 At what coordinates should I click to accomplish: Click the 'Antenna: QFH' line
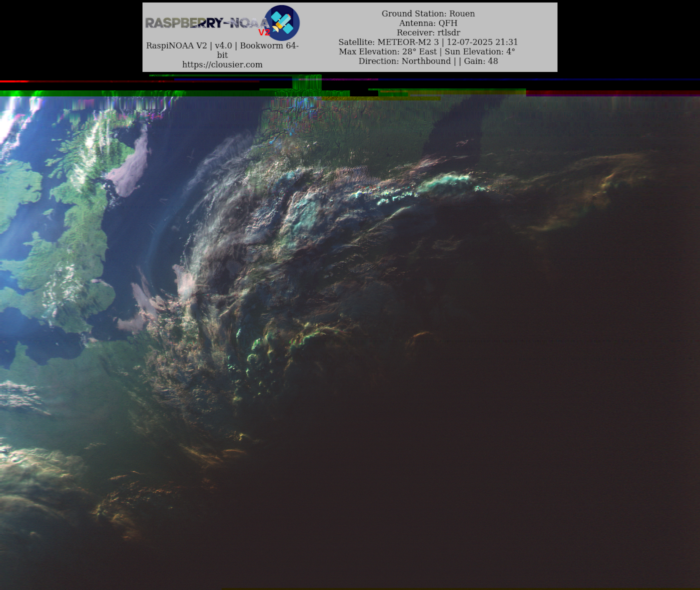(428, 23)
